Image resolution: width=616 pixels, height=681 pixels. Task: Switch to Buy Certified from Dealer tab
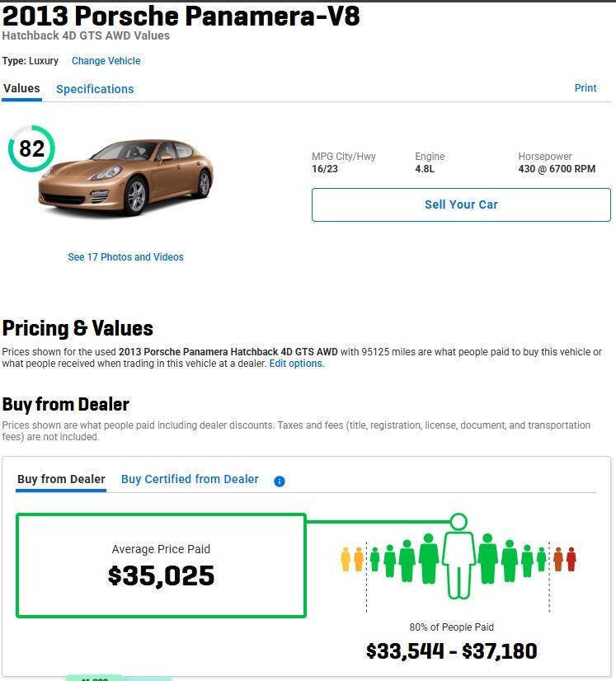(x=190, y=479)
